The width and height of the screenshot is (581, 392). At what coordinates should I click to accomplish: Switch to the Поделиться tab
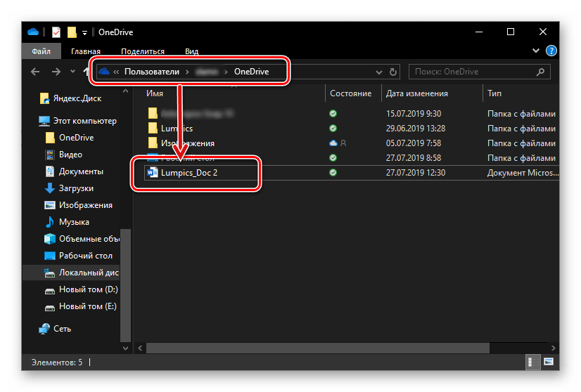point(142,51)
